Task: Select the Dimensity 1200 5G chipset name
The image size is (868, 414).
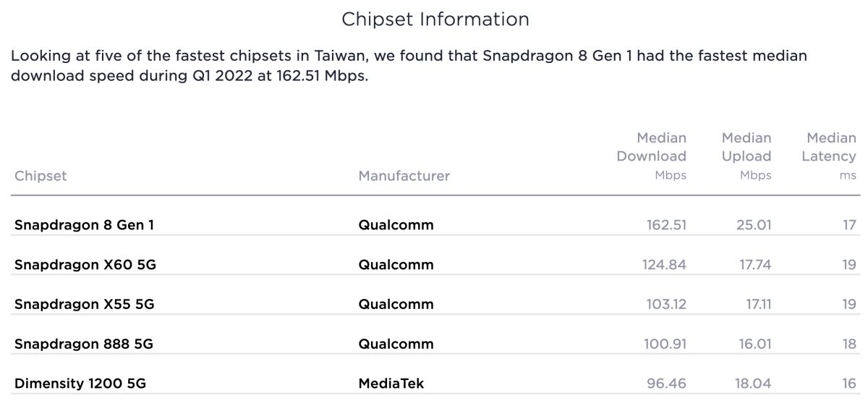Action: 80,384
